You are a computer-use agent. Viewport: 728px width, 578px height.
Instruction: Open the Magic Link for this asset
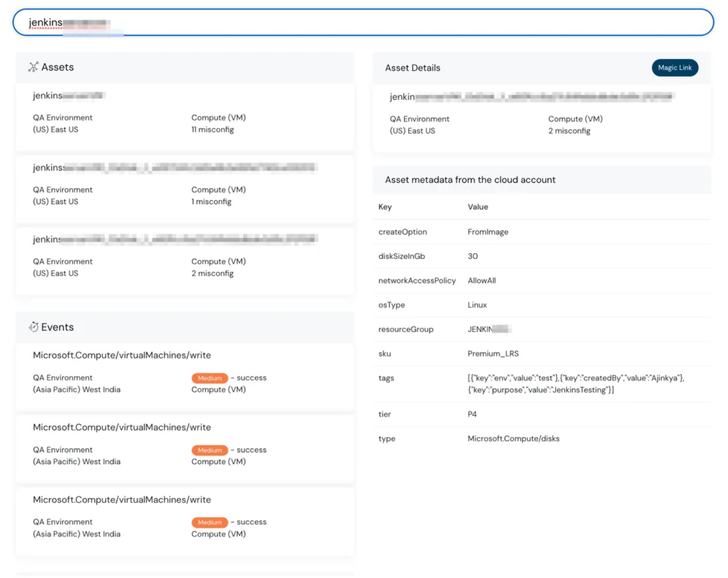tap(674, 67)
